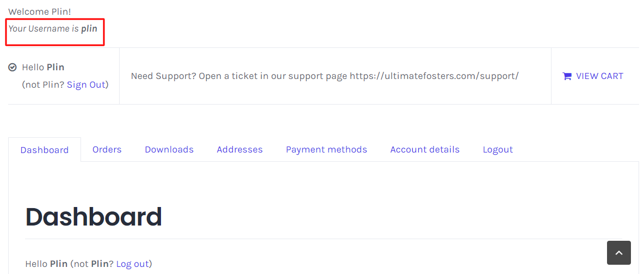
Task: Switch to the Account details tab
Action: pos(425,149)
